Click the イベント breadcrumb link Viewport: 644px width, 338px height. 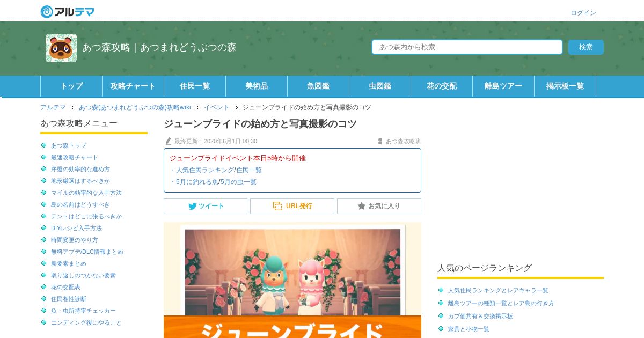[217, 107]
